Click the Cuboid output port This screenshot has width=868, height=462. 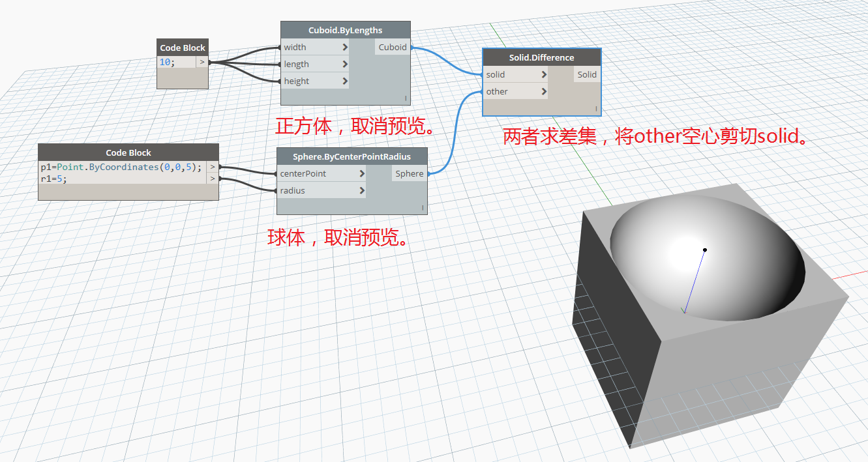[x=393, y=48]
